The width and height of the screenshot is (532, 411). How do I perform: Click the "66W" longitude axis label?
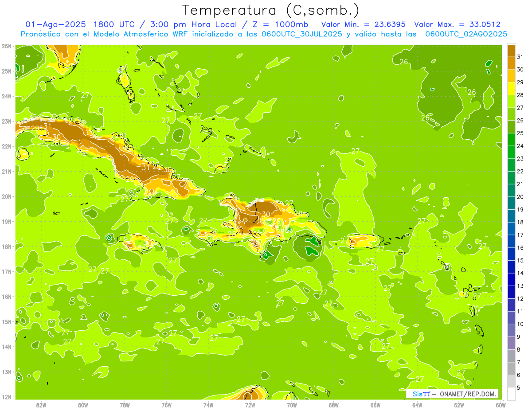376,405
